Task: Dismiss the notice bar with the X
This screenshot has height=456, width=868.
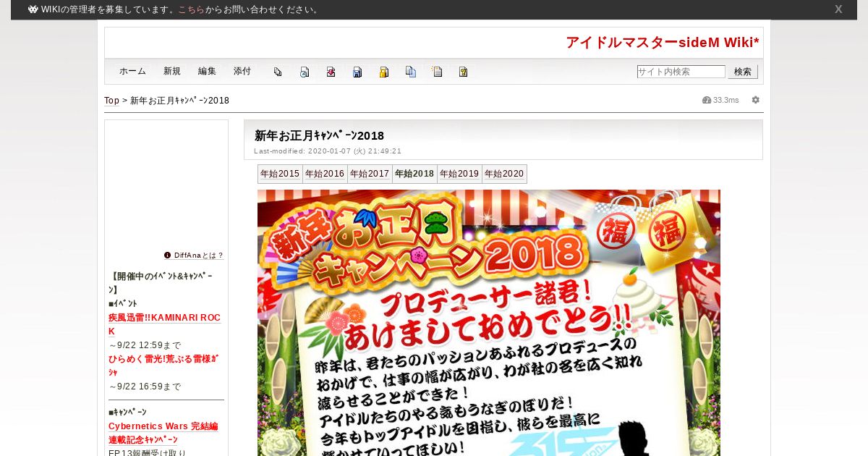Action: (x=838, y=9)
